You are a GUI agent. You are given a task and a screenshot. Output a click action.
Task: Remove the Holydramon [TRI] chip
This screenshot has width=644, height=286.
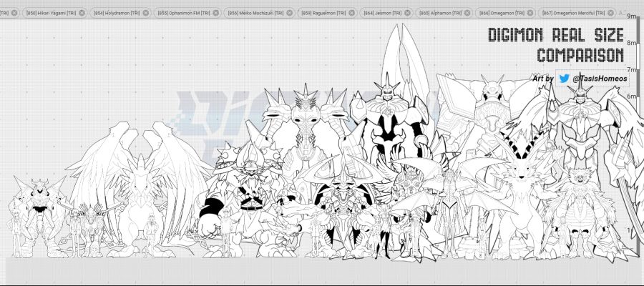point(146,13)
